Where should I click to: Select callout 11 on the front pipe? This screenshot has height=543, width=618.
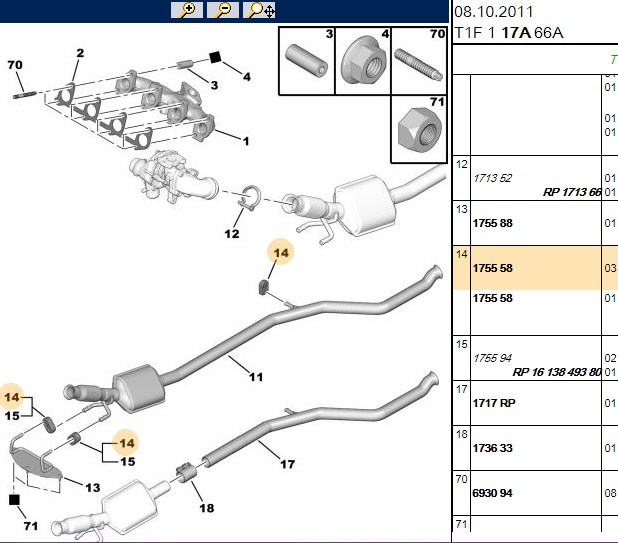pos(256,377)
